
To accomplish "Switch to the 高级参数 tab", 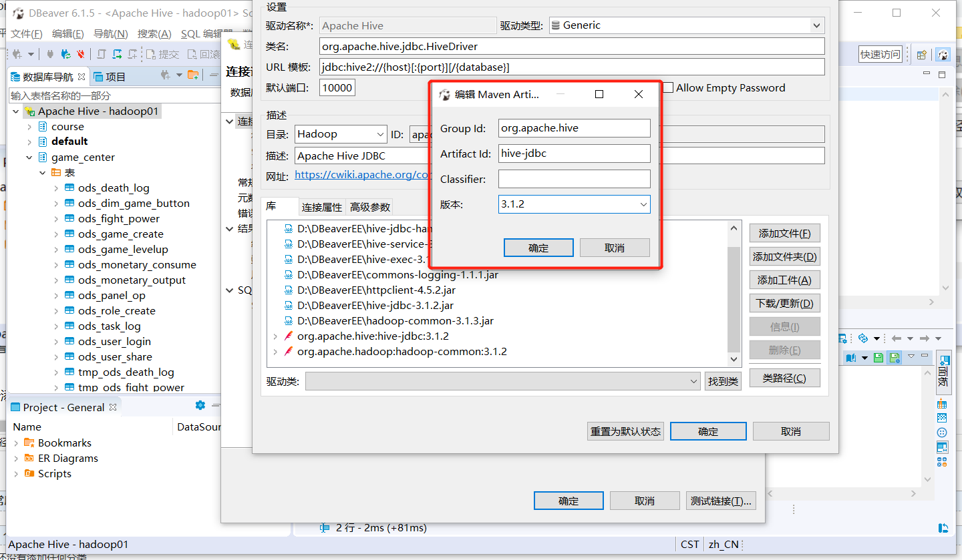I will [370, 207].
